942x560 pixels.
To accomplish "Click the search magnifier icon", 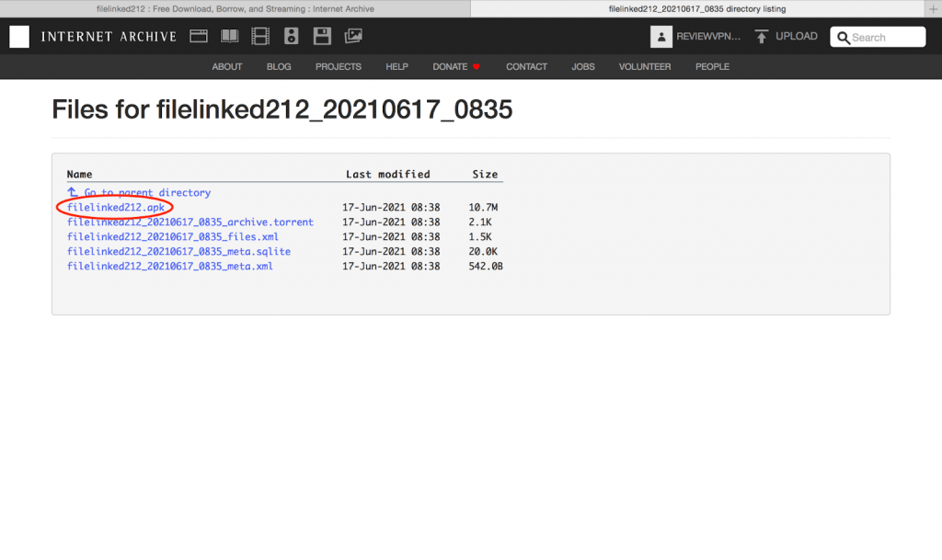I will (844, 37).
